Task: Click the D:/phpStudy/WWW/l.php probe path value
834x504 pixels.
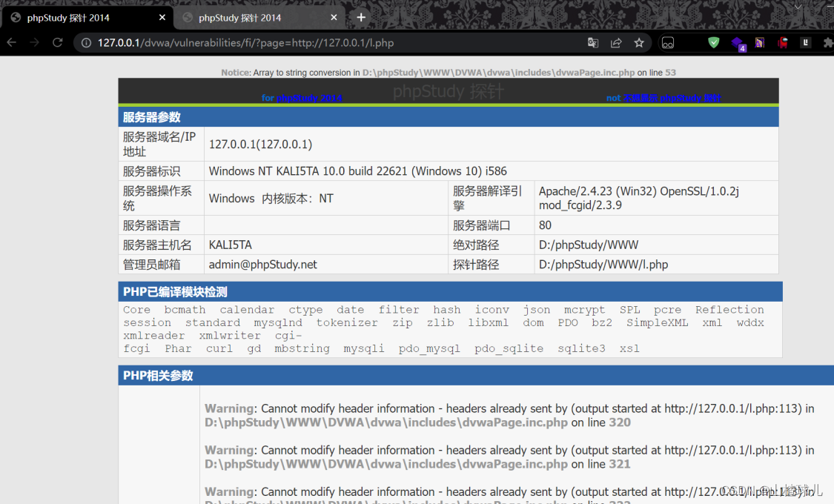Action: click(x=603, y=265)
